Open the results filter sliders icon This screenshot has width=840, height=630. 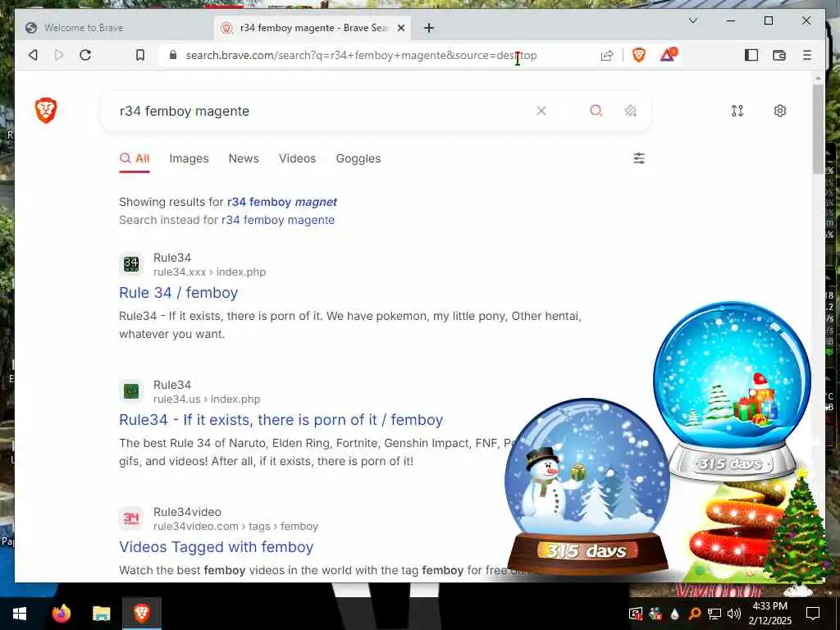click(x=638, y=158)
